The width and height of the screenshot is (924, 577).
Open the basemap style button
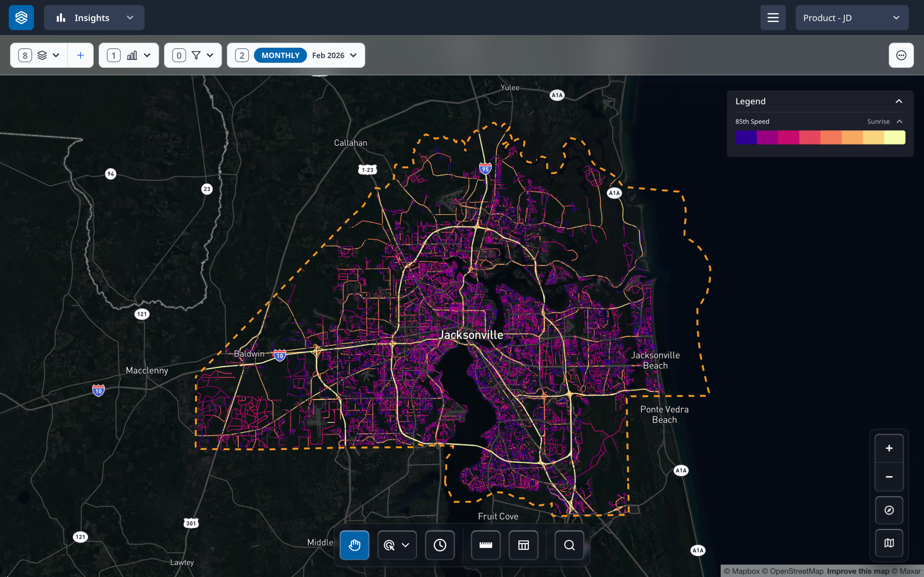(889, 543)
